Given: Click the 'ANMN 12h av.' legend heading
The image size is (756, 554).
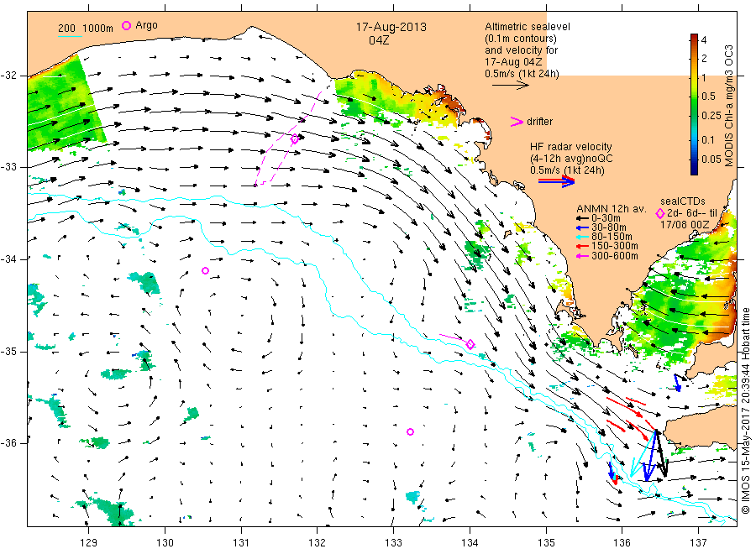Looking at the screenshot, I should coord(612,209).
